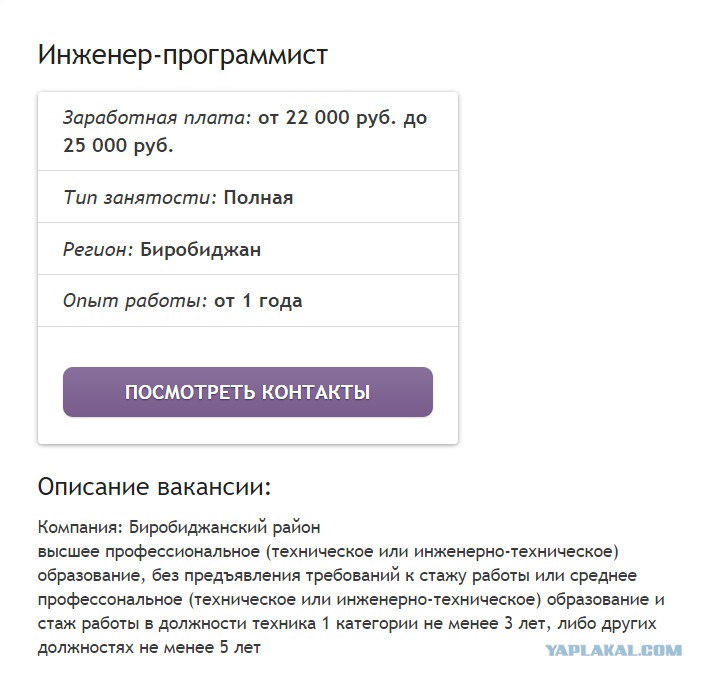Select the Опыт работы label
This screenshot has width=708, height=680.
(135, 301)
